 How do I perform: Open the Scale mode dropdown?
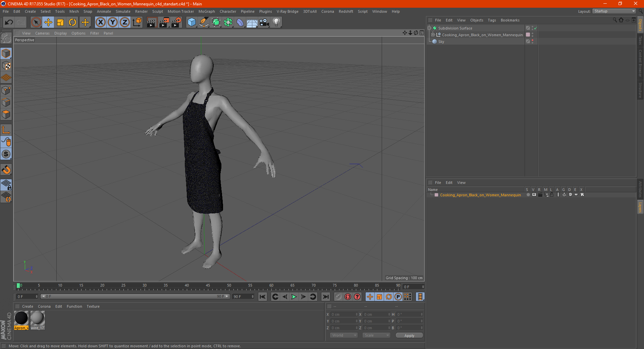coord(376,335)
